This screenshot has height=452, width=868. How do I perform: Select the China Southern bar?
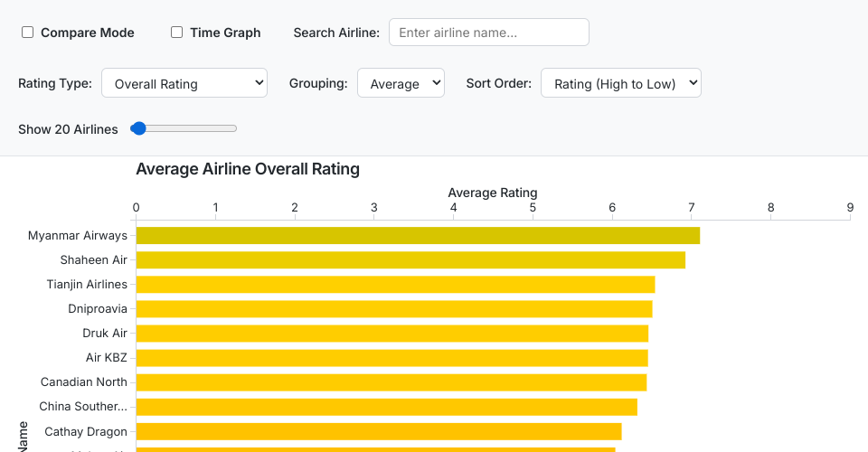[386, 406]
